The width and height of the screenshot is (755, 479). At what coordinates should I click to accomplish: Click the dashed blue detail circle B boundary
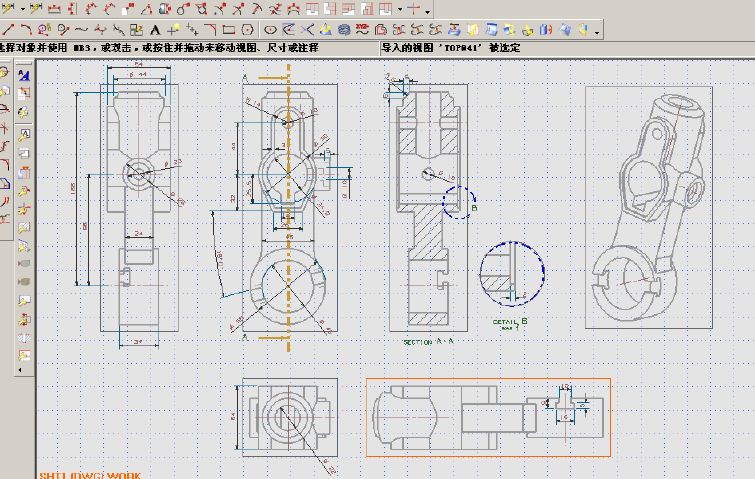click(x=459, y=203)
